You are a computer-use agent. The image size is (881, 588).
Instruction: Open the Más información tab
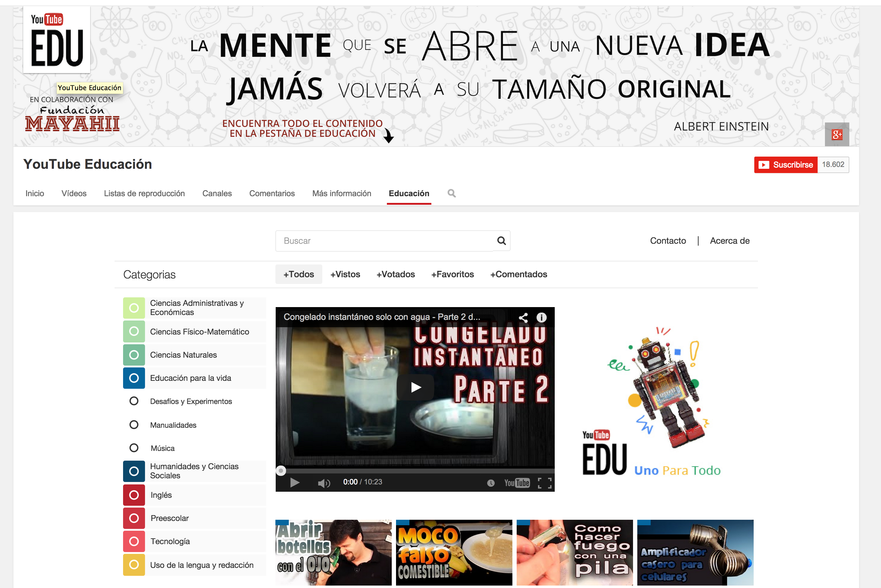point(341,193)
